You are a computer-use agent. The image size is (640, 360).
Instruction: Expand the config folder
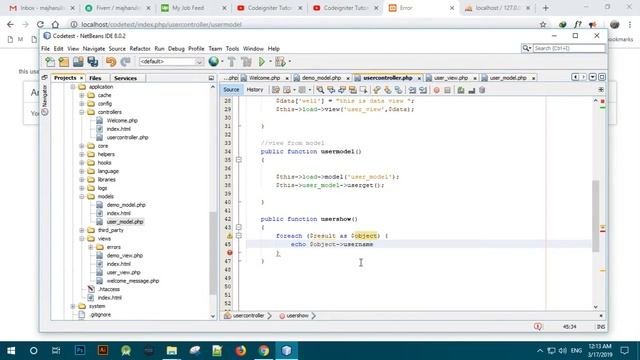[82, 104]
